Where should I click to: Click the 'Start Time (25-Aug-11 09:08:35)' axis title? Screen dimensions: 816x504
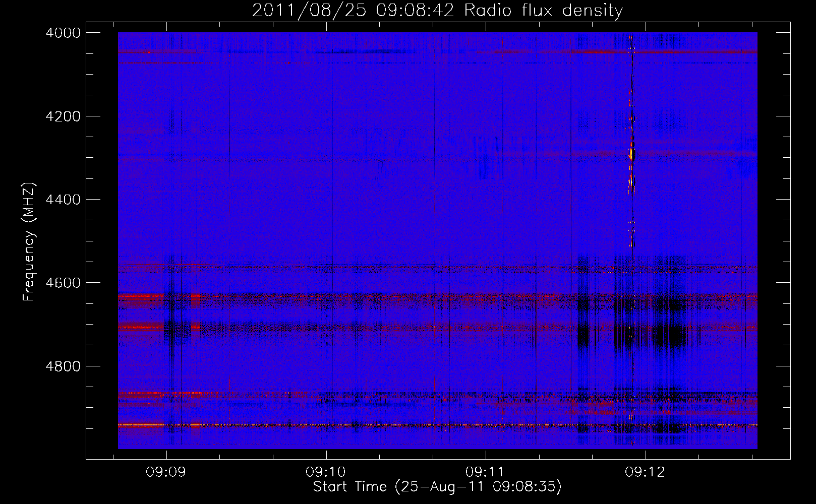click(x=437, y=487)
